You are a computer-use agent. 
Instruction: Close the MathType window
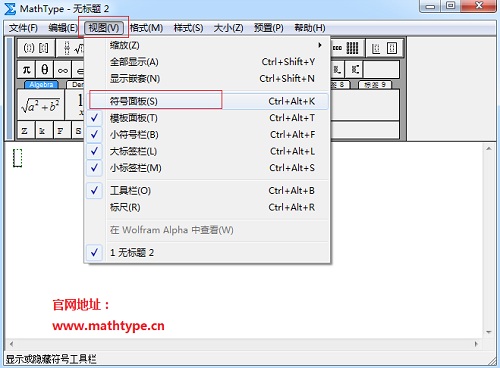[x=479, y=6]
